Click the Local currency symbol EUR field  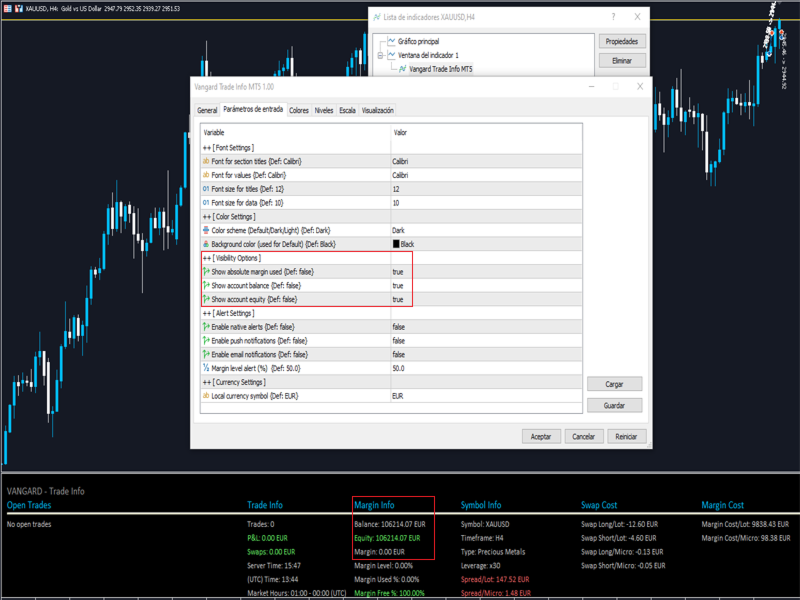coord(486,396)
